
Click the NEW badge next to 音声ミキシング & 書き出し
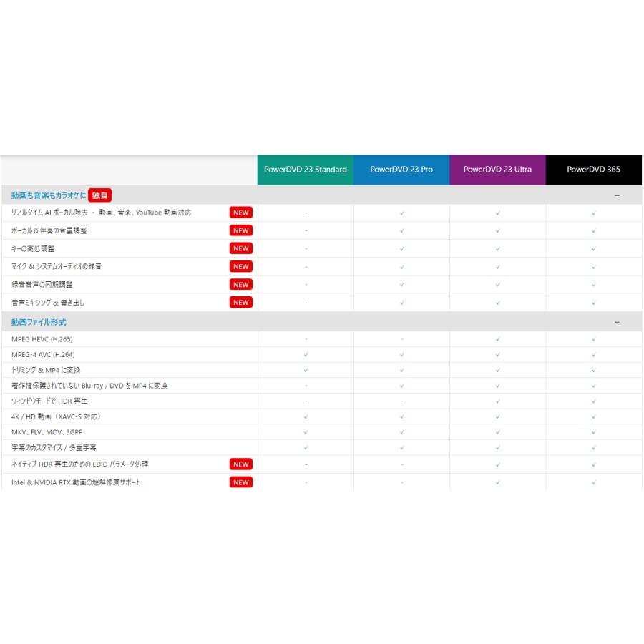pos(240,302)
